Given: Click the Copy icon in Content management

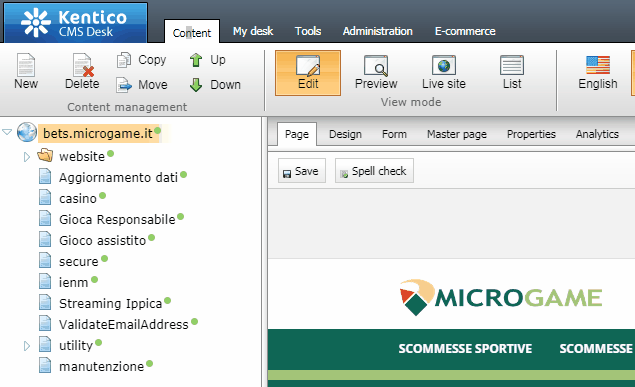Looking at the screenshot, I should click(124, 60).
